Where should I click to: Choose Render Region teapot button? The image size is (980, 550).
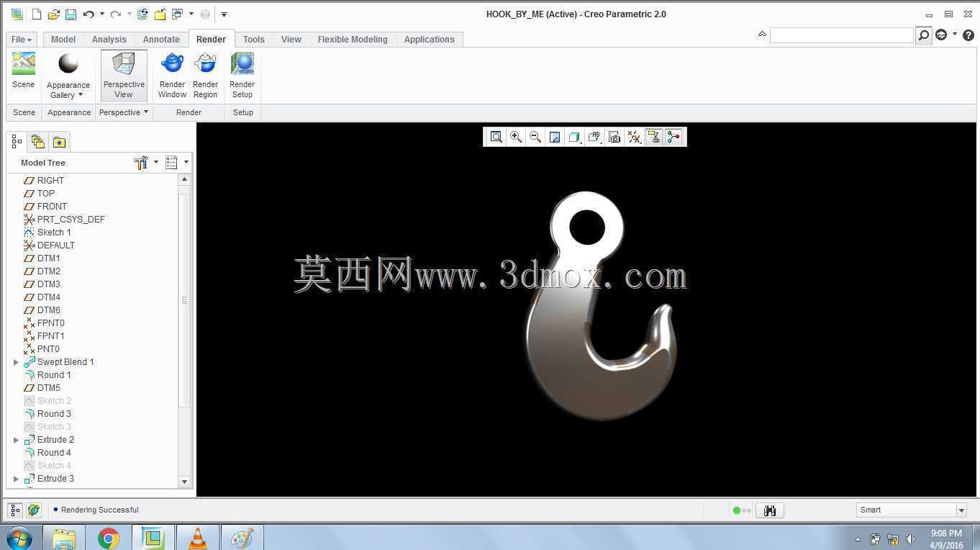206,76
